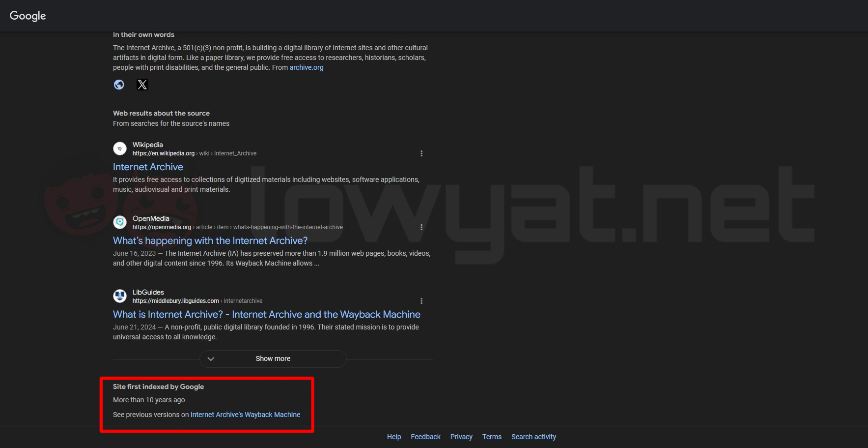This screenshot has height=448, width=868.
Task: Open the archive.org link
Action: [x=307, y=67]
